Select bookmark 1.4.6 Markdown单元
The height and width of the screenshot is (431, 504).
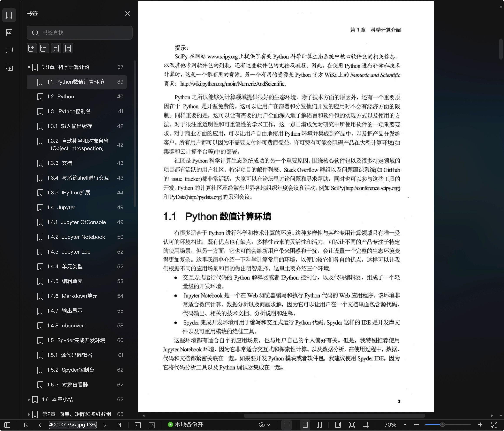point(77,296)
